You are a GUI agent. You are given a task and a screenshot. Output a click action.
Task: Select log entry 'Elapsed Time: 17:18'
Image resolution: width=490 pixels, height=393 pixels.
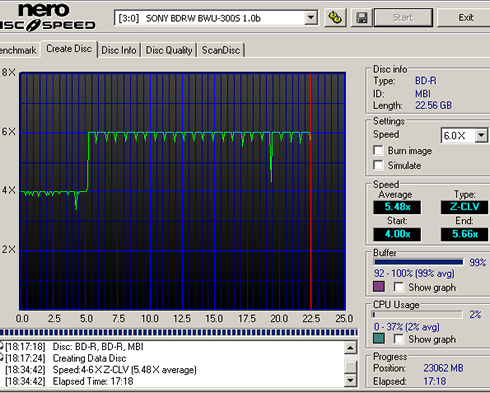coord(93,381)
